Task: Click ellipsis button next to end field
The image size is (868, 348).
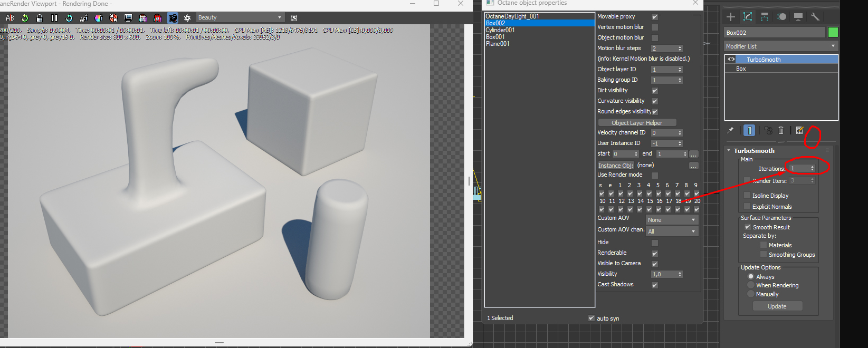Action: (694, 154)
